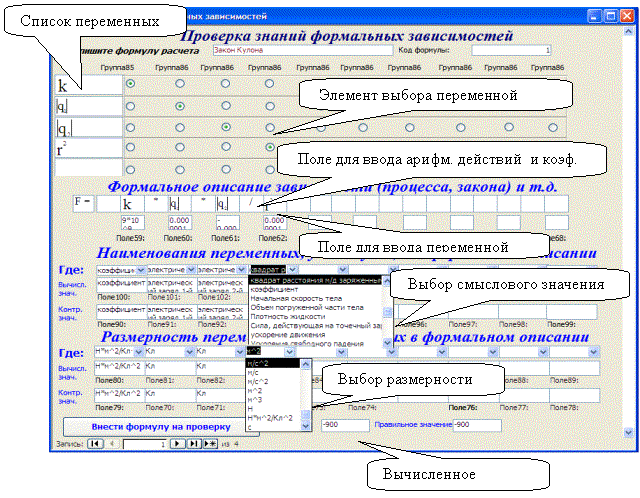Image resolution: width=640 pixels, height=498 pixels.
Task: Click the units list scrollbar thumb
Action: pyautogui.click(x=305, y=415)
